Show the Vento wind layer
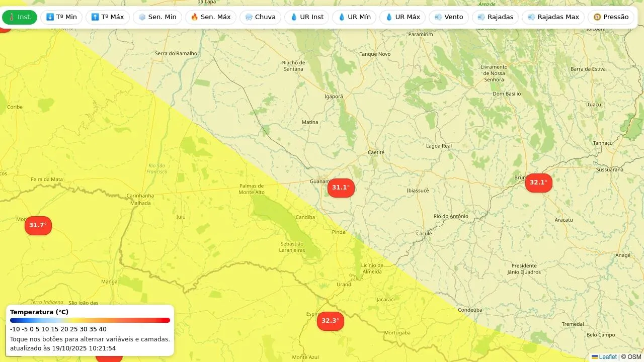Image resolution: width=644 pixels, height=362 pixels. (449, 17)
